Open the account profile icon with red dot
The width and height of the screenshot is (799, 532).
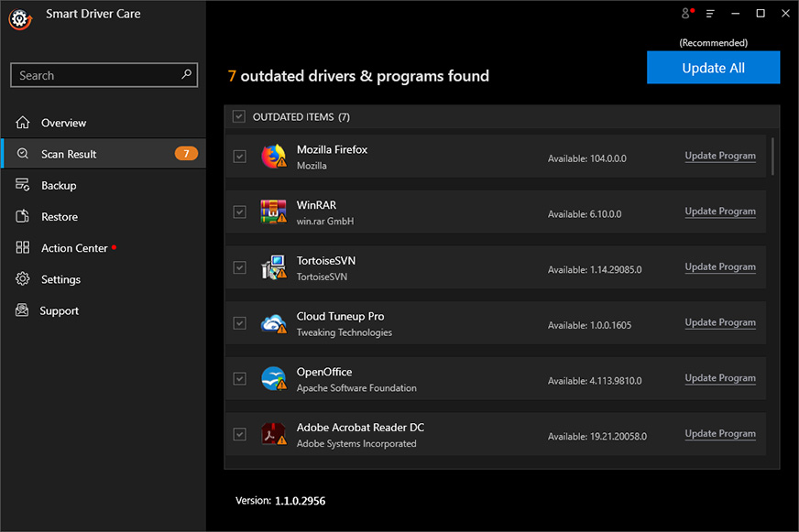[x=687, y=14]
